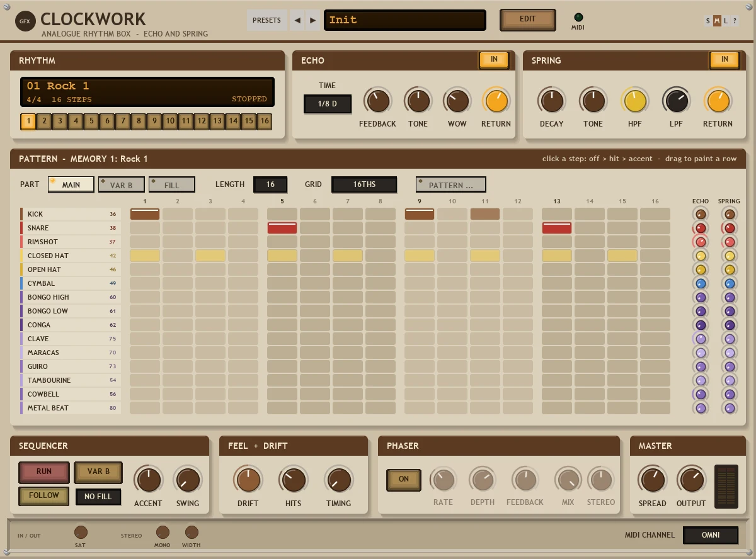Adjust the Echo WOW knob
This screenshot has height=559, width=756.
(457, 101)
